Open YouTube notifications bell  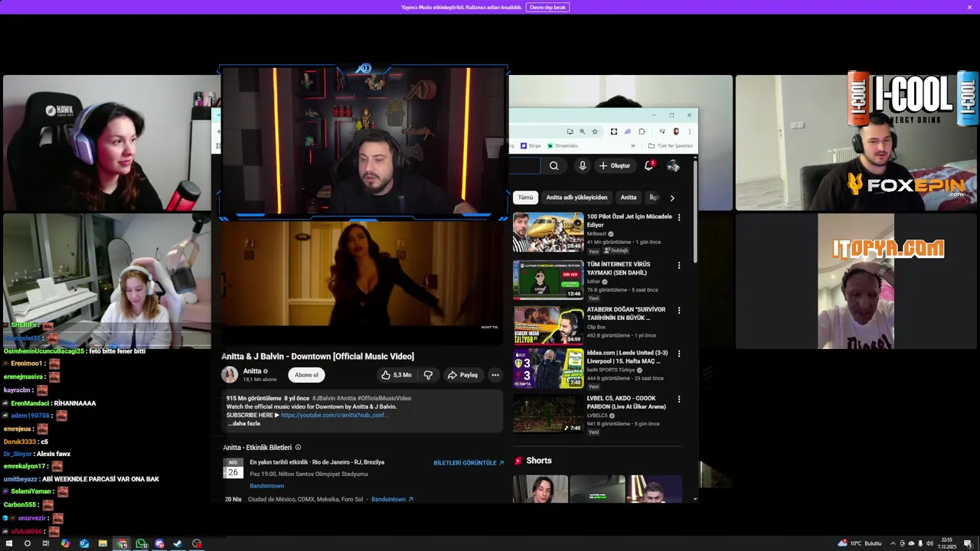(x=649, y=165)
